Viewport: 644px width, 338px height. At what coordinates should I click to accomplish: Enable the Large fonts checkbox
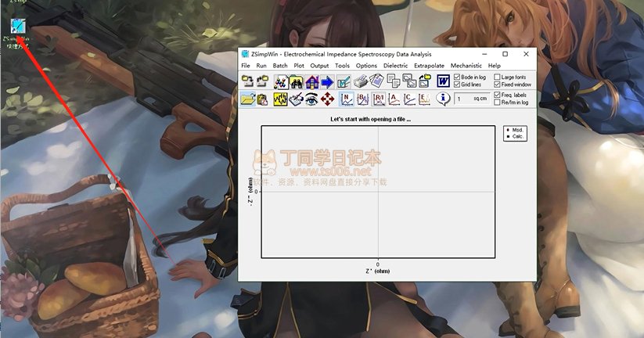497,77
